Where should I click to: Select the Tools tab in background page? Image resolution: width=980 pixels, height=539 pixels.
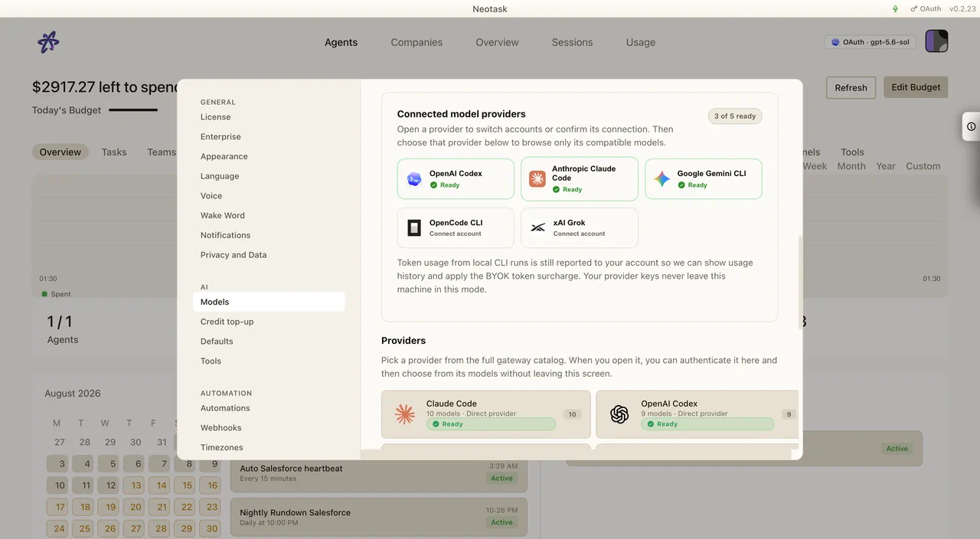[852, 152]
